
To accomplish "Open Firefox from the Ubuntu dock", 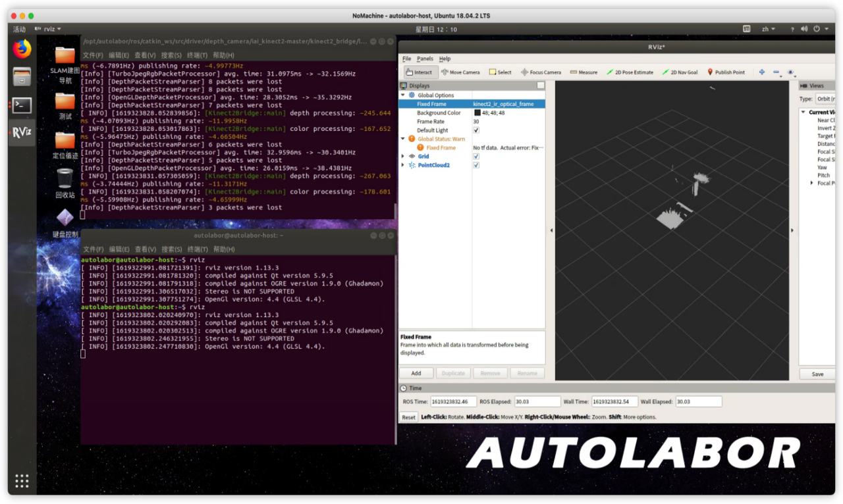I will 22,49.
